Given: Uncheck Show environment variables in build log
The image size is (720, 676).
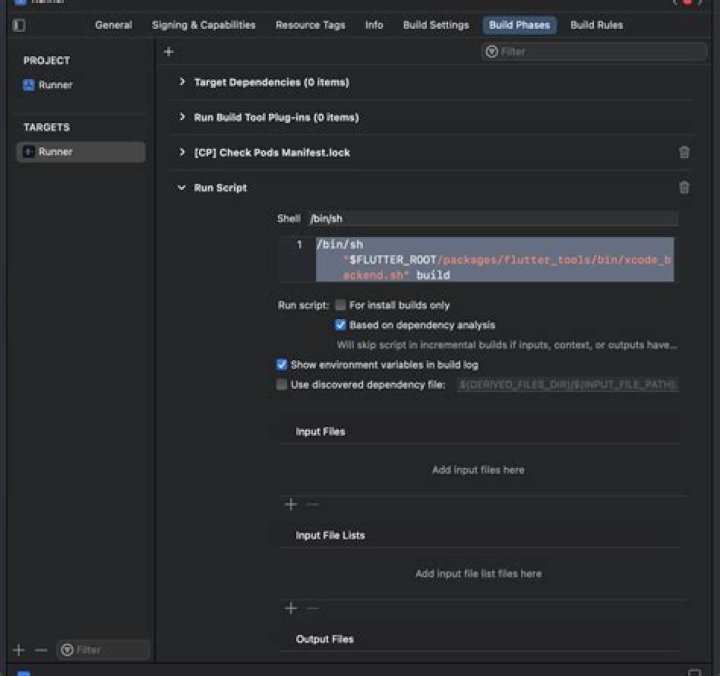Looking at the screenshot, I should (x=281, y=365).
